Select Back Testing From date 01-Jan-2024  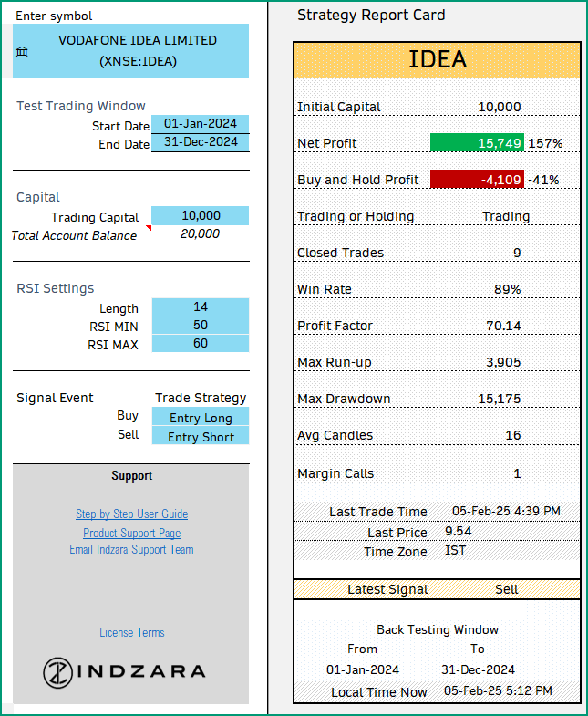[x=363, y=669]
